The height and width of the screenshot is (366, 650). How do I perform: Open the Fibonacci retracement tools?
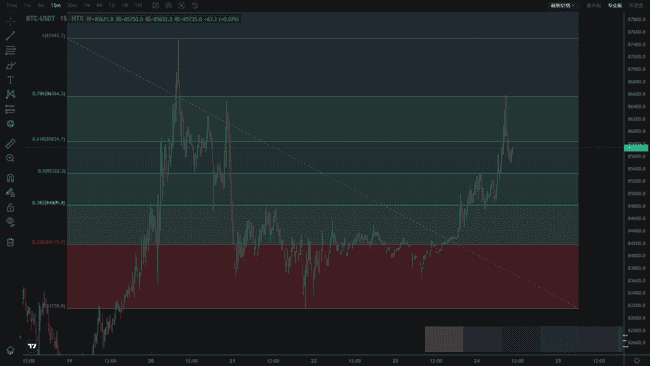[x=10, y=51]
